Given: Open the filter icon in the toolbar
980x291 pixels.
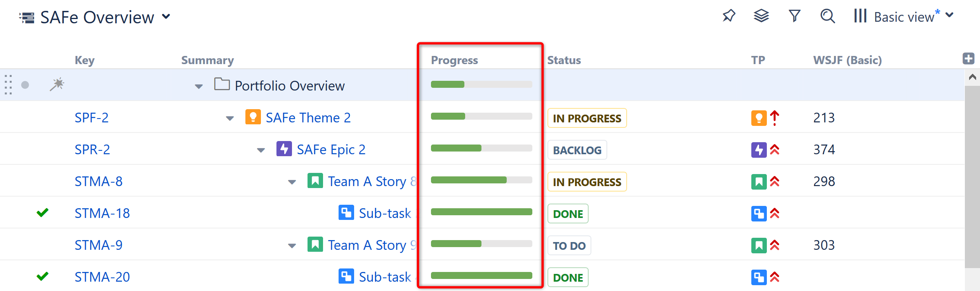Looking at the screenshot, I should click(x=794, y=16).
